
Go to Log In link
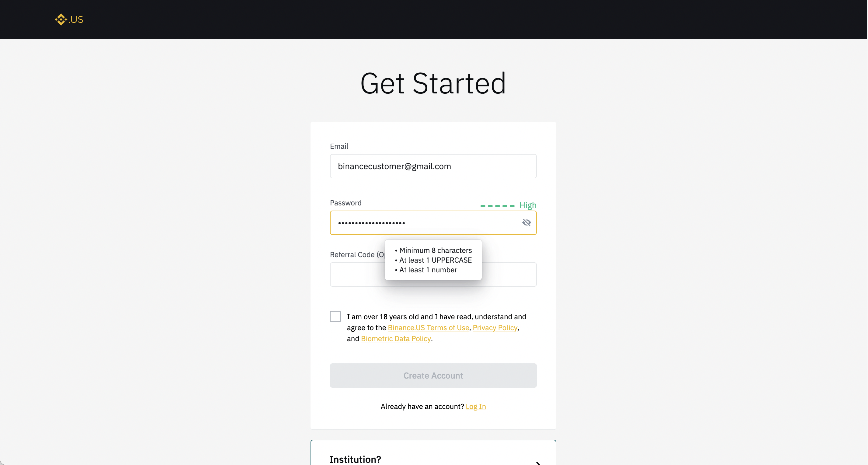[x=475, y=407]
